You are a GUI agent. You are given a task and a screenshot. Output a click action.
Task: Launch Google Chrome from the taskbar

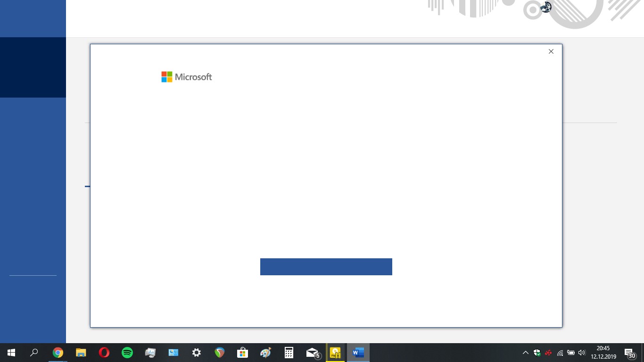point(58,353)
